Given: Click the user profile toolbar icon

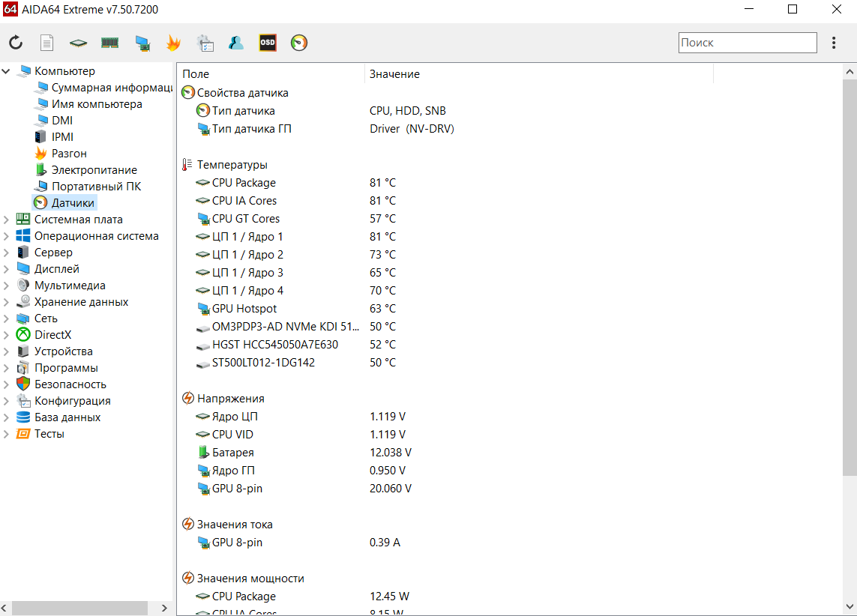Looking at the screenshot, I should pos(236,43).
